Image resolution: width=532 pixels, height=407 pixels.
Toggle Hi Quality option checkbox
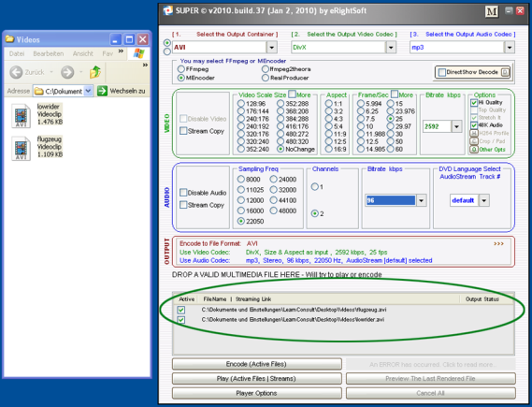coord(474,103)
